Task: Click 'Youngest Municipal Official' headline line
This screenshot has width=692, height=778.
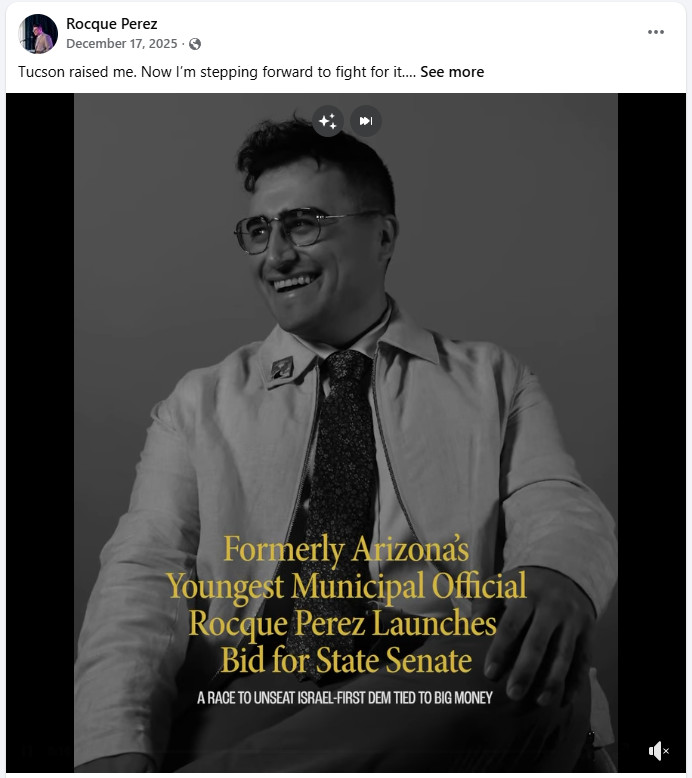Action: pyautogui.click(x=346, y=586)
